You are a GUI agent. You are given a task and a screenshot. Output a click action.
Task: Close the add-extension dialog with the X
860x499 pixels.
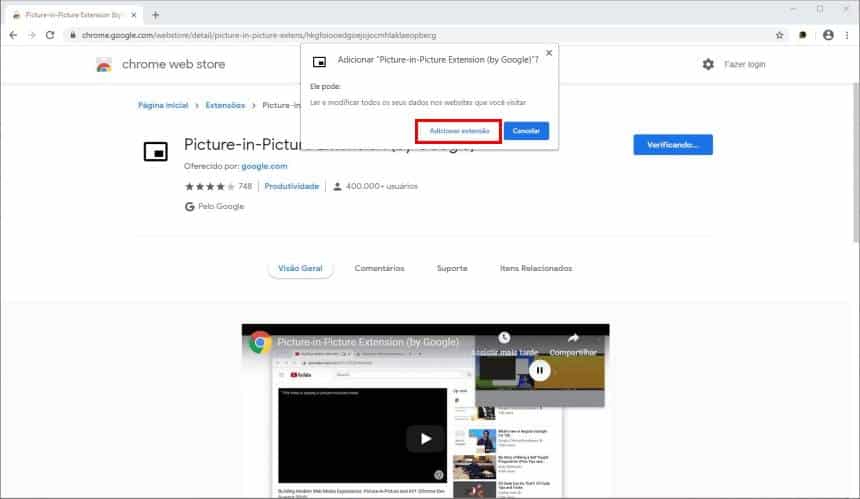coord(549,53)
